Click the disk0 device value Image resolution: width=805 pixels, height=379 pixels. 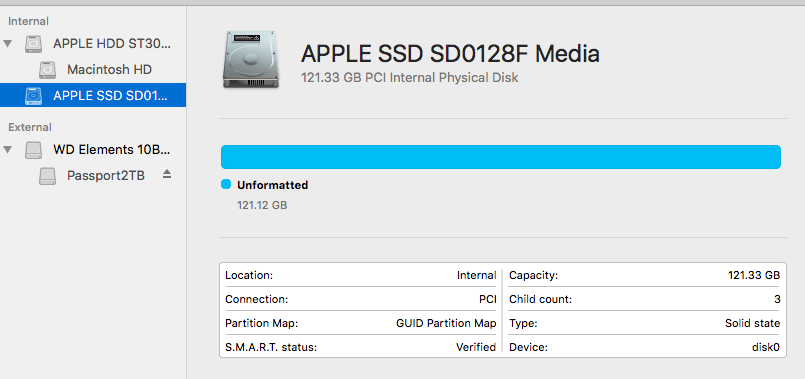point(766,348)
